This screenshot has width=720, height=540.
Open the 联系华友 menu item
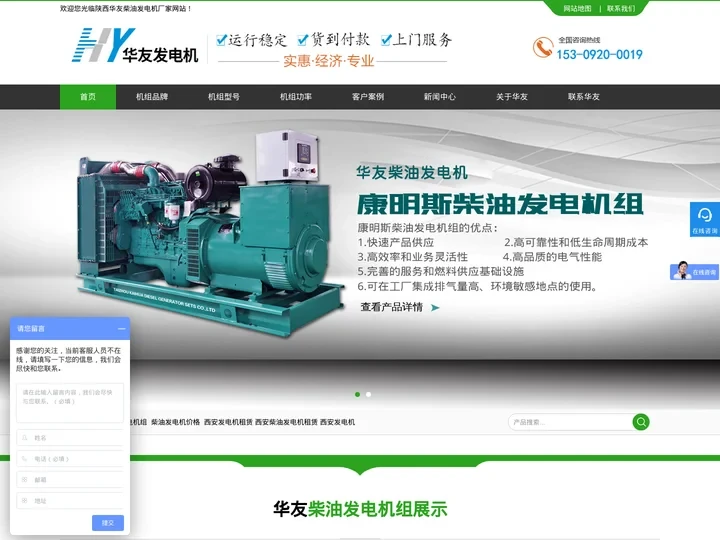click(584, 97)
